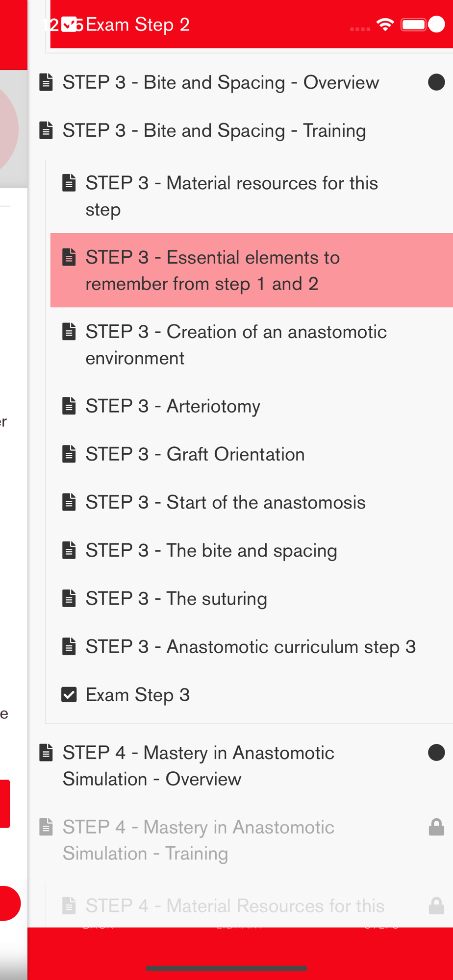The image size is (453, 980).
Task: Toggle the dark dot beside Bite and Spacing Overview
Action: click(436, 82)
